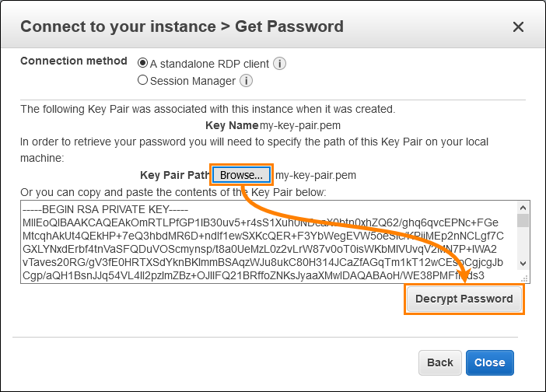Viewport: 546px width, 392px height.
Task: Click the BEGIN RSA PRIVATE KEY line
Action: pos(105,209)
